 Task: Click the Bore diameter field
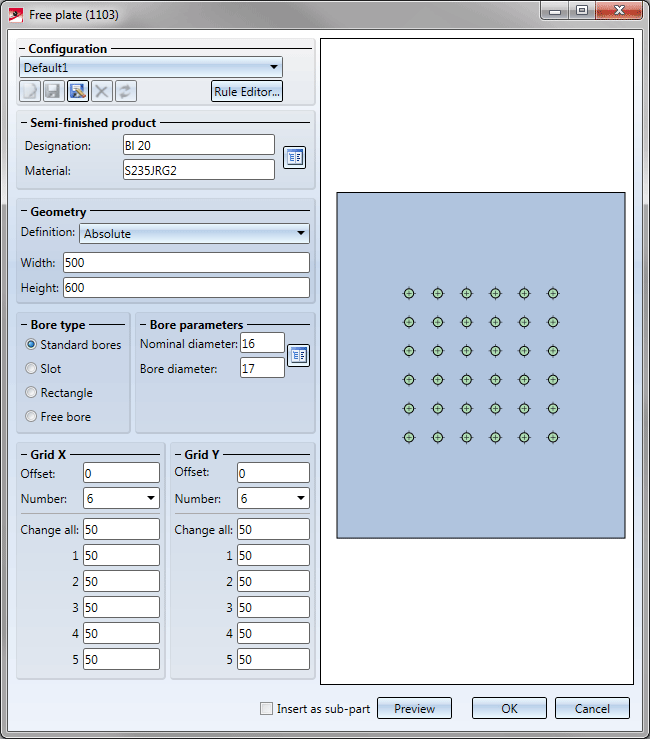(263, 368)
